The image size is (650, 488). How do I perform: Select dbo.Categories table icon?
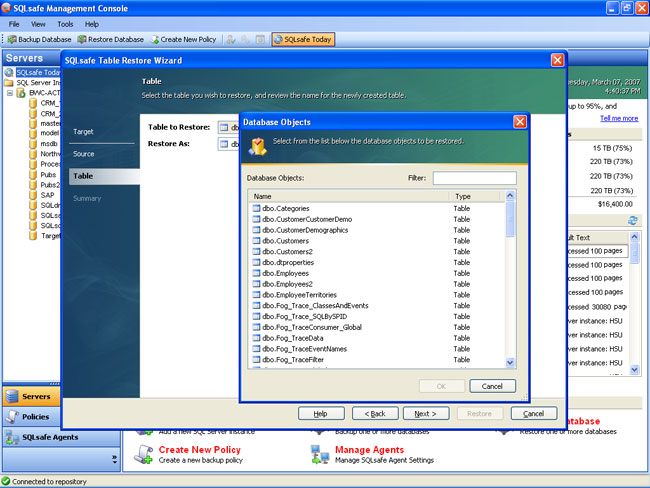point(256,208)
